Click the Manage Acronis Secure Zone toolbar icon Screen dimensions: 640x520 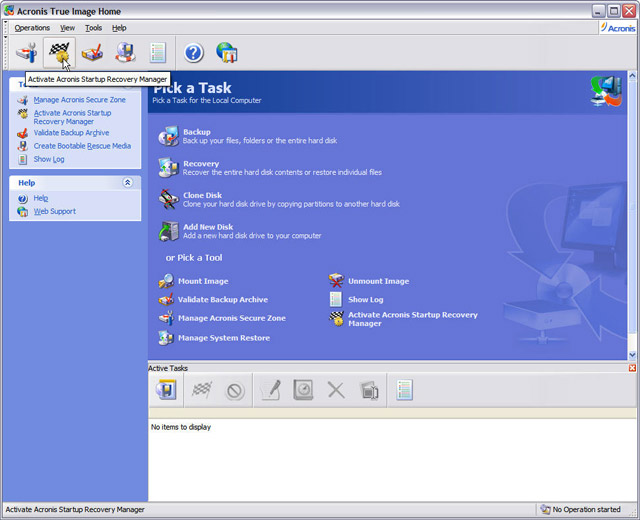pyautogui.click(x=27, y=53)
